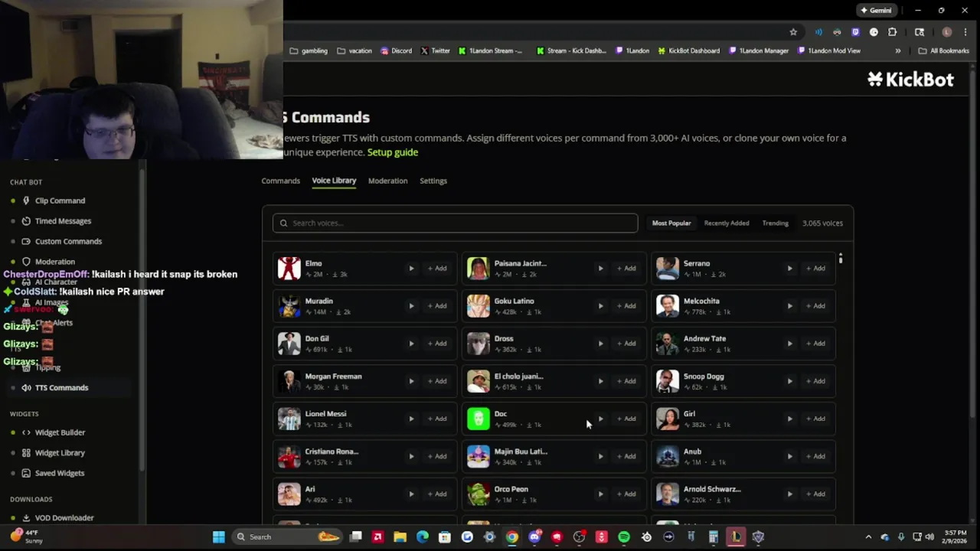Image resolution: width=980 pixels, height=551 pixels.
Task: Open TTS Commands in sidebar
Action: tap(61, 387)
